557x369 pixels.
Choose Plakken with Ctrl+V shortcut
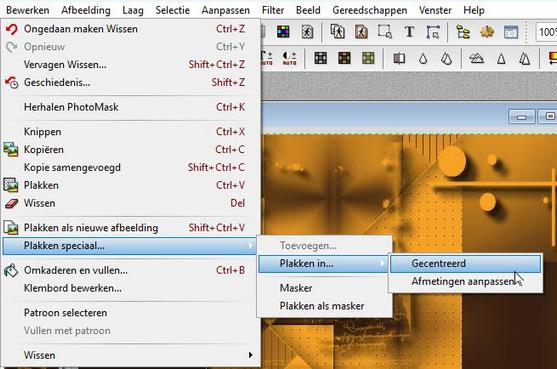(x=131, y=185)
